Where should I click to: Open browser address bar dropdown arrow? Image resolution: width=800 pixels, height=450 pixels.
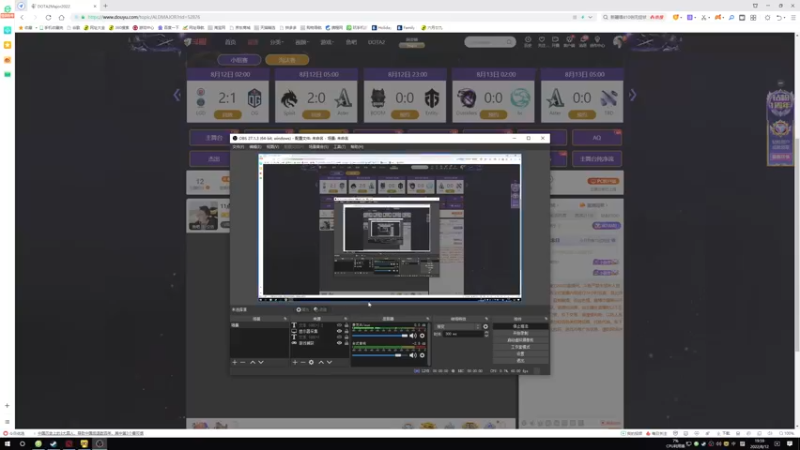pos(590,17)
